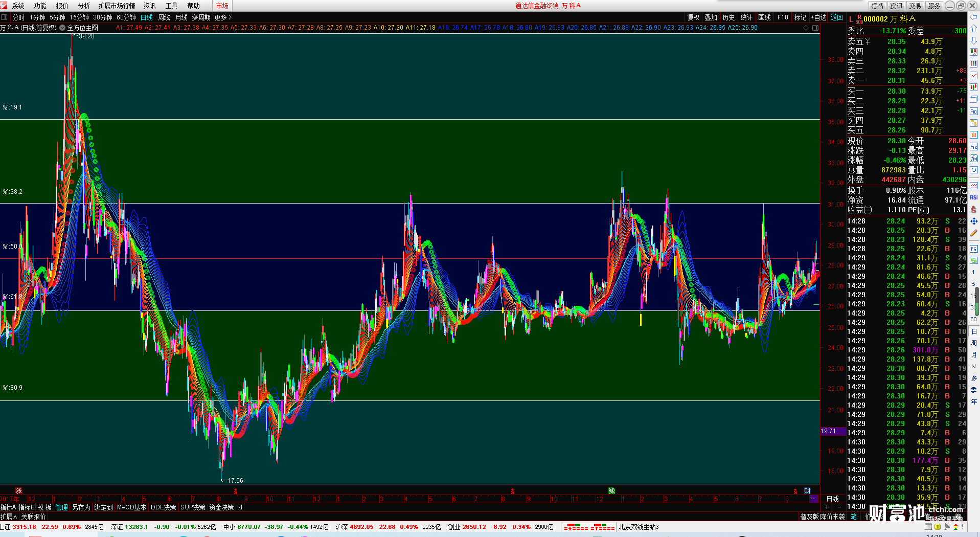This screenshot has height=537, width=980.
Task: Open the 扩展市场行情 menu
Action: 117,6
